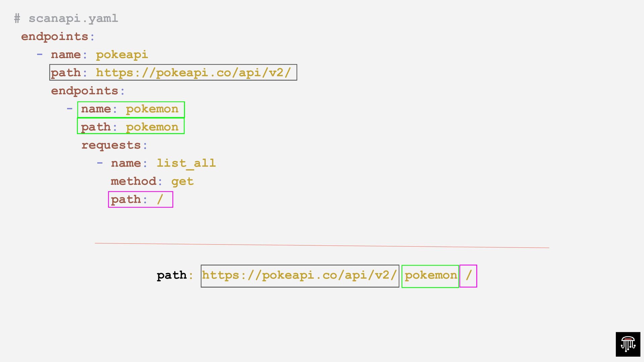This screenshot has height=362, width=644.
Task: Click the pillar logo icon in corner
Action: (x=628, y=344)
